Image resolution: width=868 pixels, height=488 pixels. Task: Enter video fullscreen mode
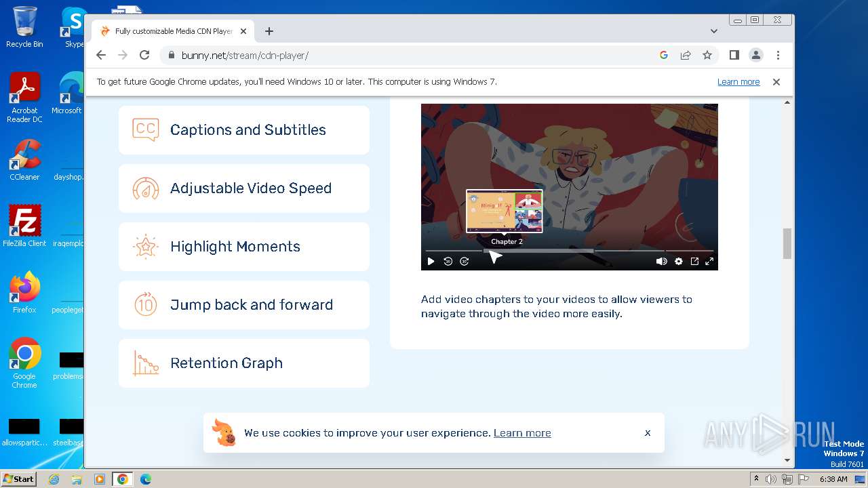pos(709,262)
